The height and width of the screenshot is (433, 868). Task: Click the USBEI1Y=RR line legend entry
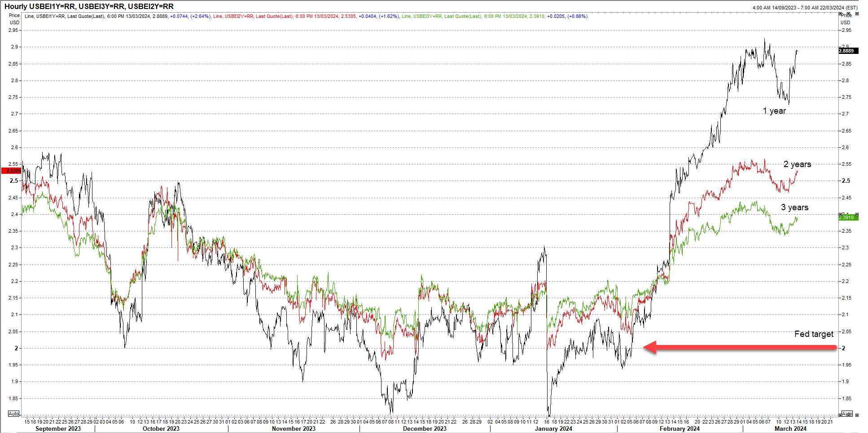click(117, 16)
